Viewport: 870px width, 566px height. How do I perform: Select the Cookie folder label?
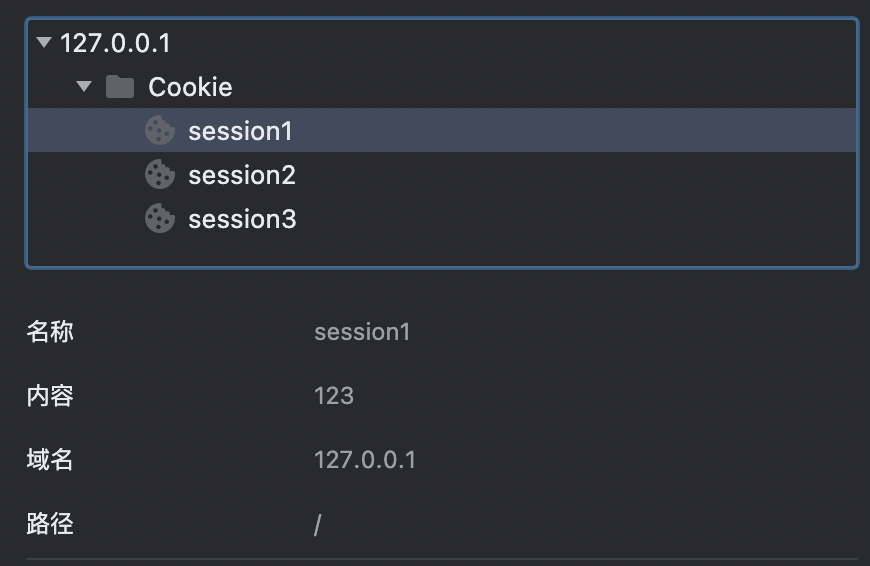[x=190, y=87]
